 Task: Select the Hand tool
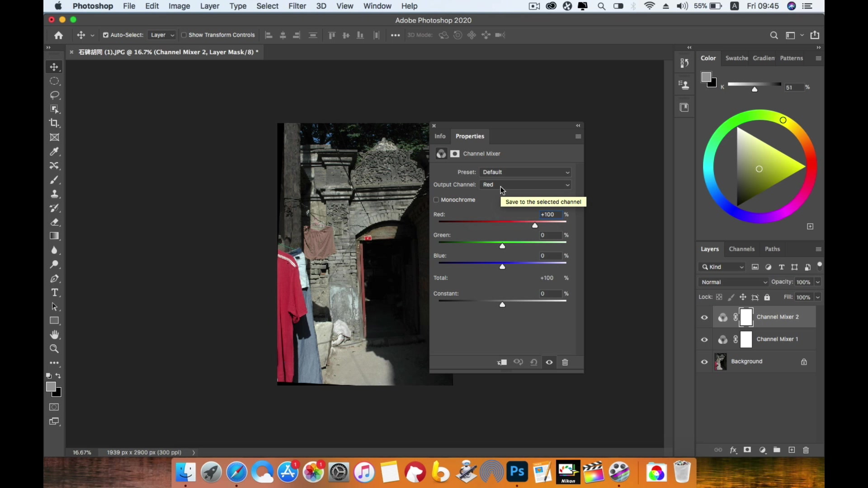pyautogui.click(x=54, y=335)
